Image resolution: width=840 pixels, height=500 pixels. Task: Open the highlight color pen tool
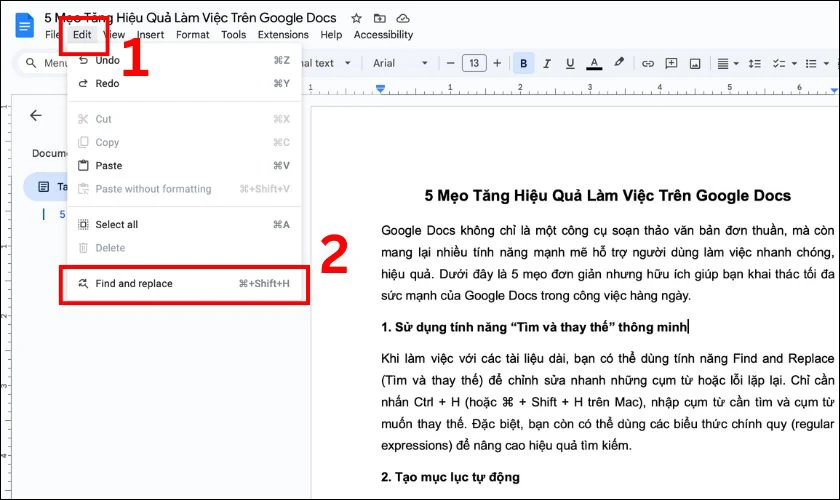(x=619, y=63)
